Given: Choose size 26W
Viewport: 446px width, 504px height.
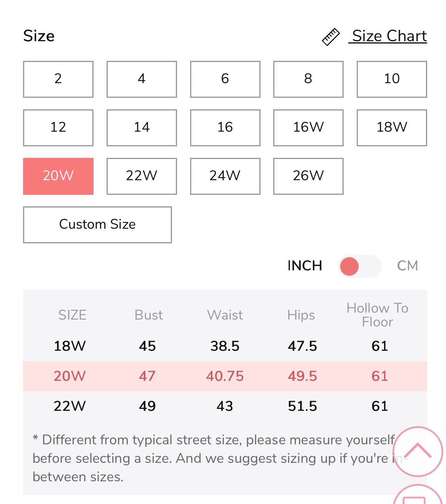Looking at the screenshot, I should point(308,176).
